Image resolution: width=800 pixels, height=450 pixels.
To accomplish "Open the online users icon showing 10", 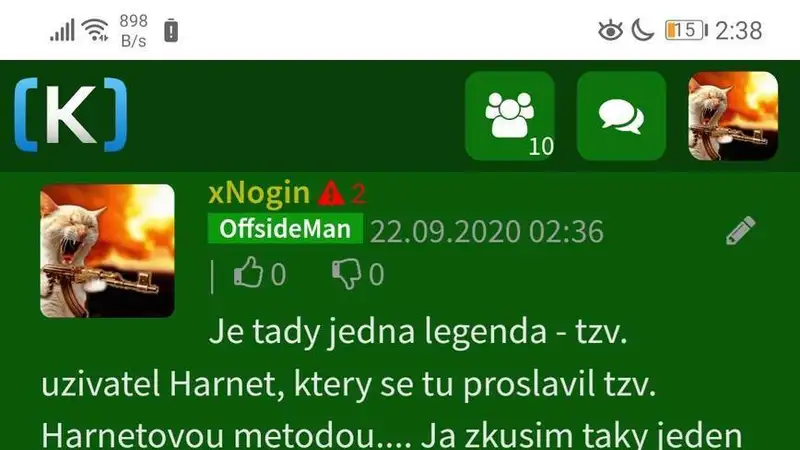I will pos(510,116).
